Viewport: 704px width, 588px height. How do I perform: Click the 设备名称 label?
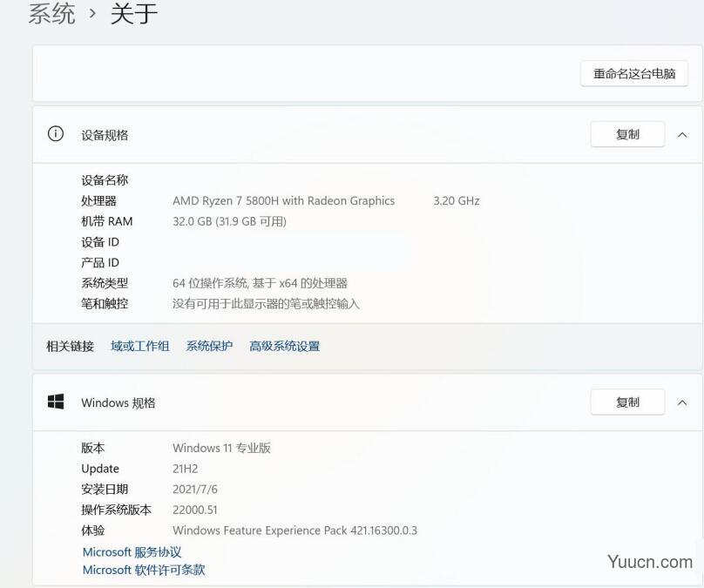(105, 180)
